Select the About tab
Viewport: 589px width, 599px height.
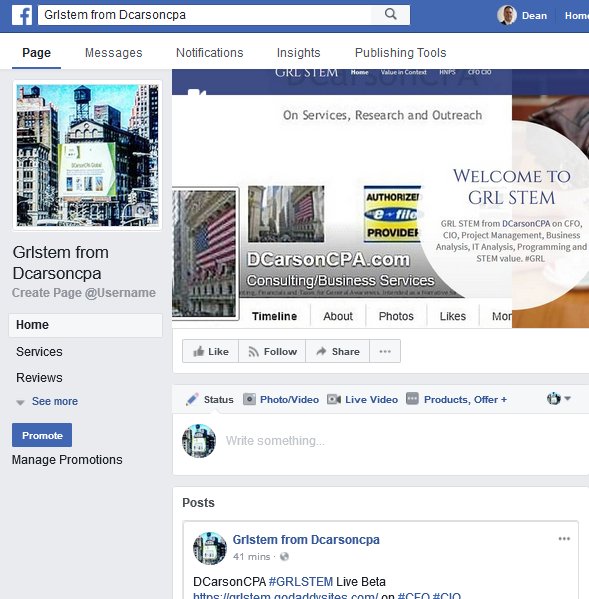338,316
